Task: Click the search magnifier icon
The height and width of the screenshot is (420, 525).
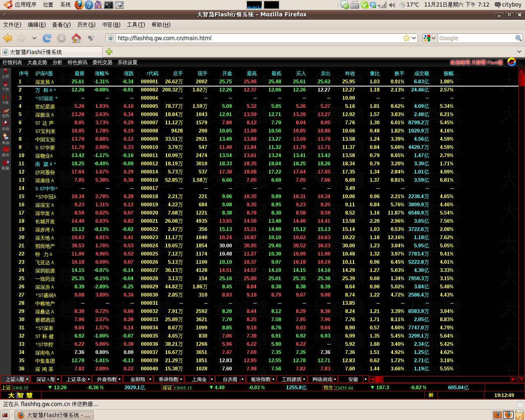Action: click(518, 38)
